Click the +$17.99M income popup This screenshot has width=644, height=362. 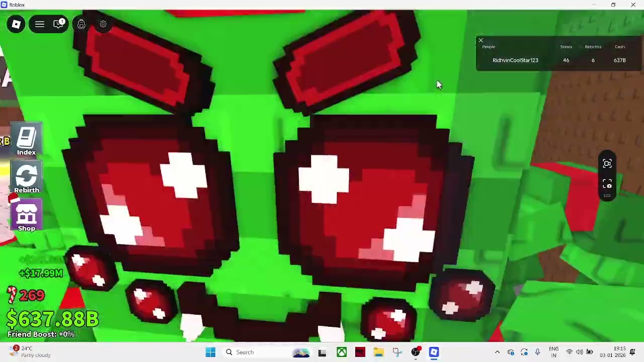click(x=41, y=274)
